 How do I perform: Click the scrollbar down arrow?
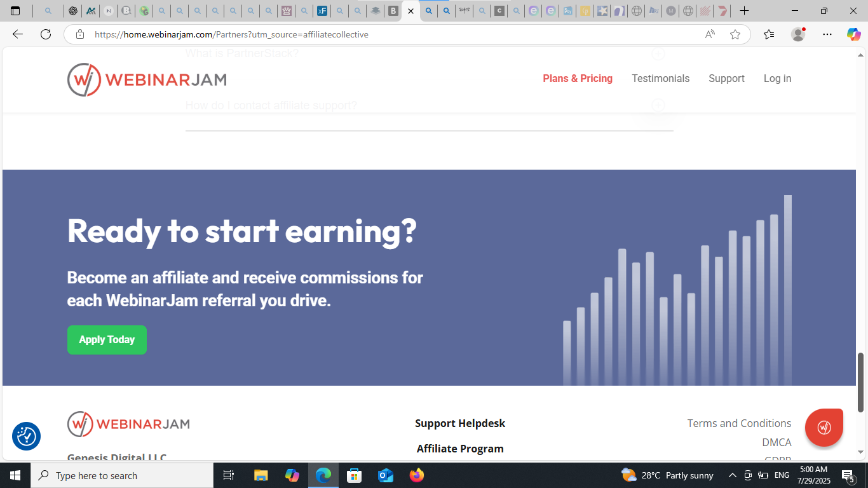point(861,452)
